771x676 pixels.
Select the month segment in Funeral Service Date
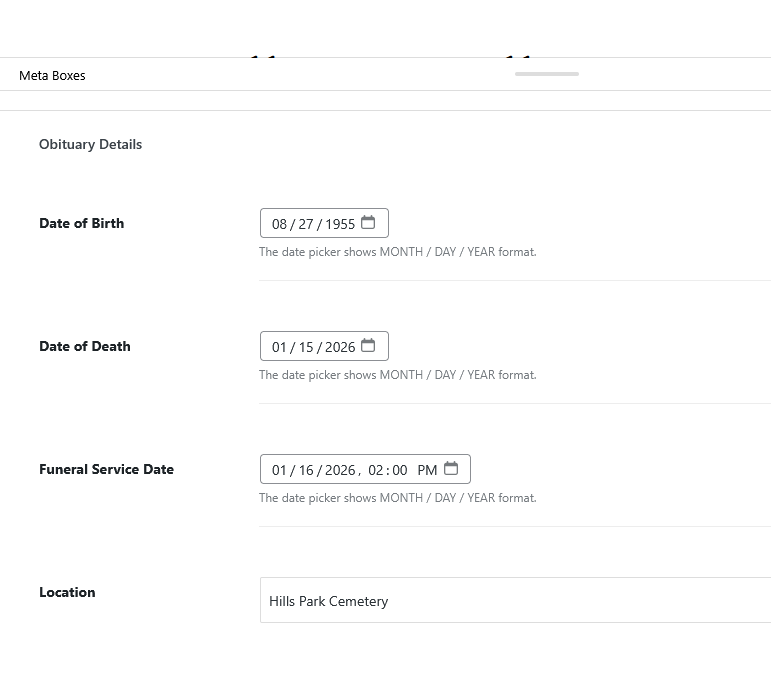279,470
